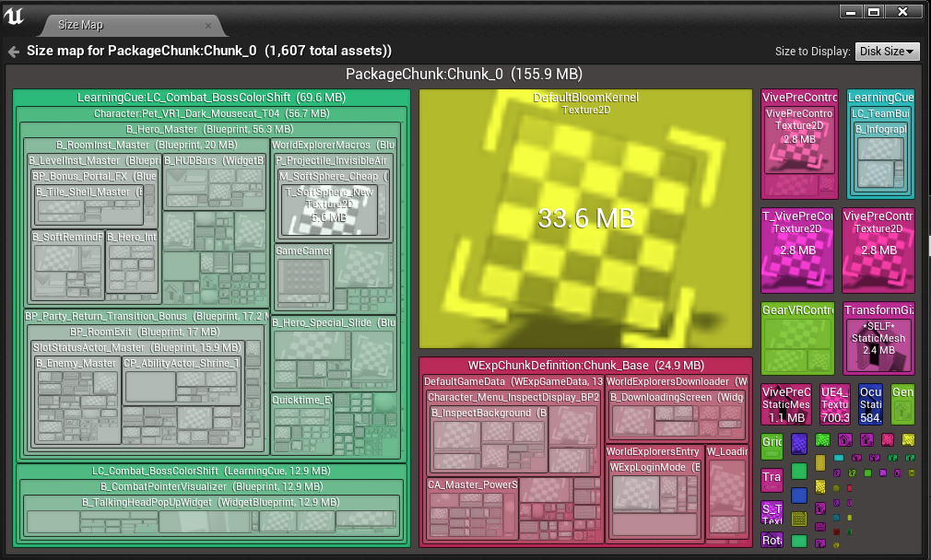Click the blue Ocu static mesh tile (584)
The width and height of the screenshot is (931, 560).
click(x=869, y=404)
